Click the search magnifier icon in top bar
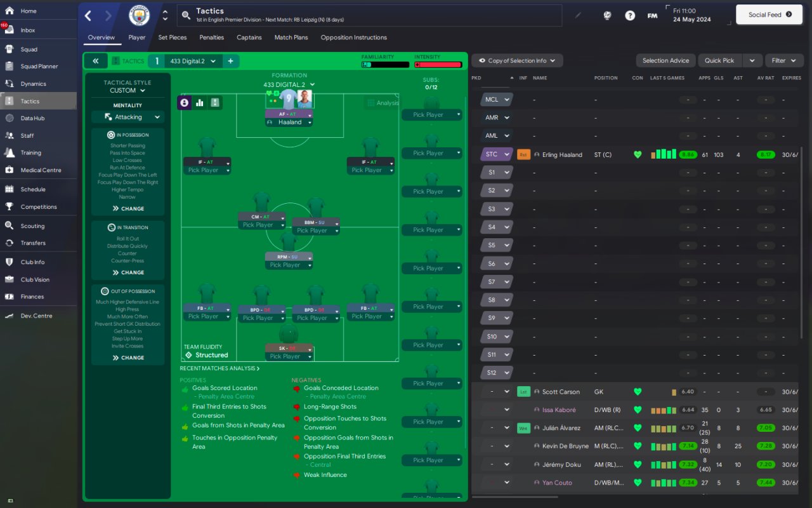The width and height of the screenshot is (812, 508). pos(186,16)
